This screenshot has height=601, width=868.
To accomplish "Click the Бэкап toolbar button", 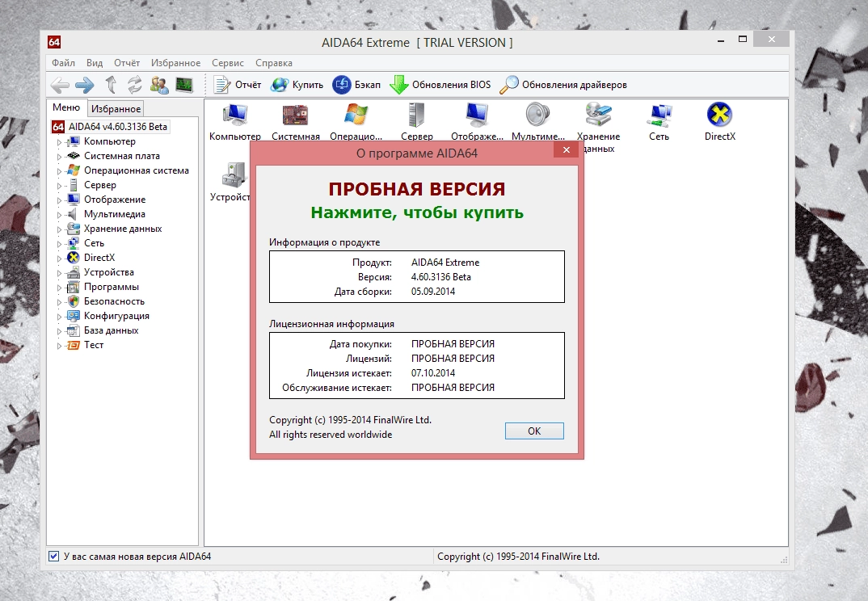I will [x=356, y=85].
